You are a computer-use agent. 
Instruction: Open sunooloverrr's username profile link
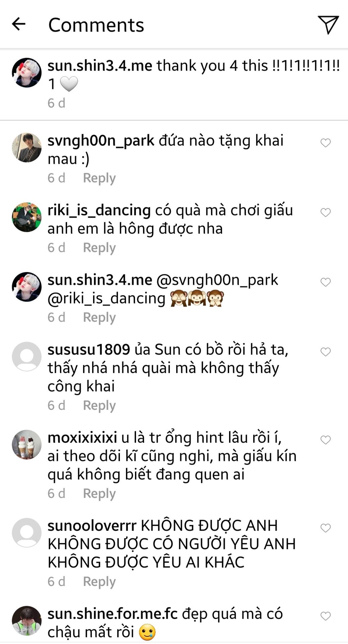pyautogui.click(x=92, y=525)
